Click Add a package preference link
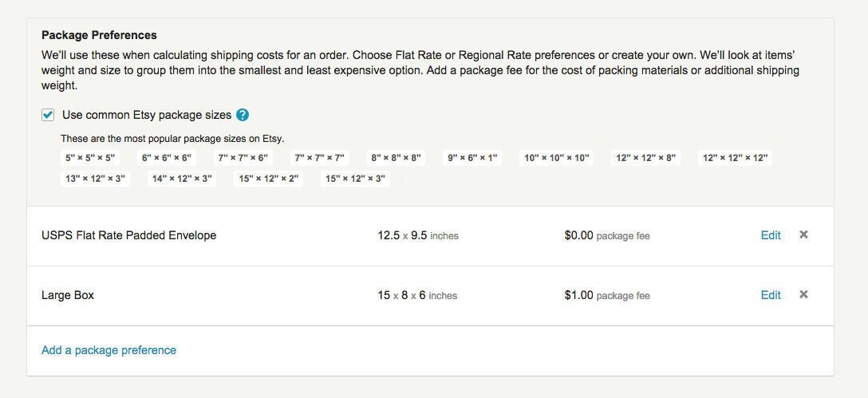The width and height of the screenshot is (868, 398). 109,350
